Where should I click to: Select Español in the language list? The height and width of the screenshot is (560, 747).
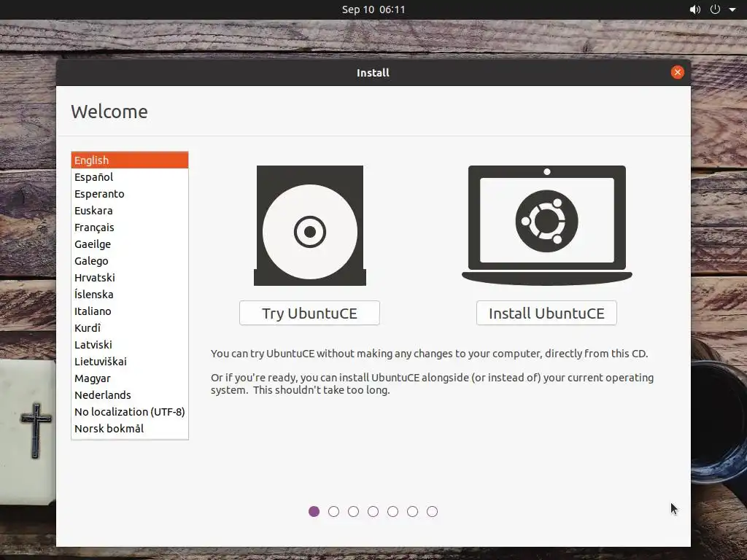pyautogui.click(x=130, y=176)
